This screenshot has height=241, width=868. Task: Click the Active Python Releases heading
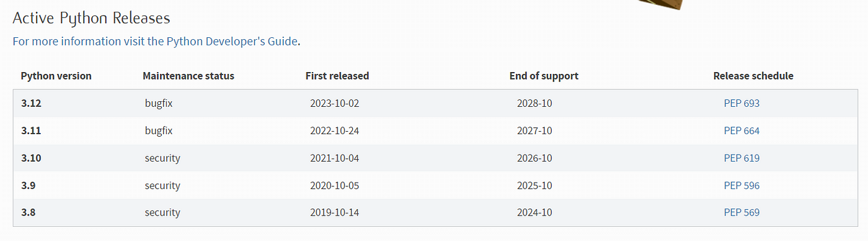tap(92, 19)
